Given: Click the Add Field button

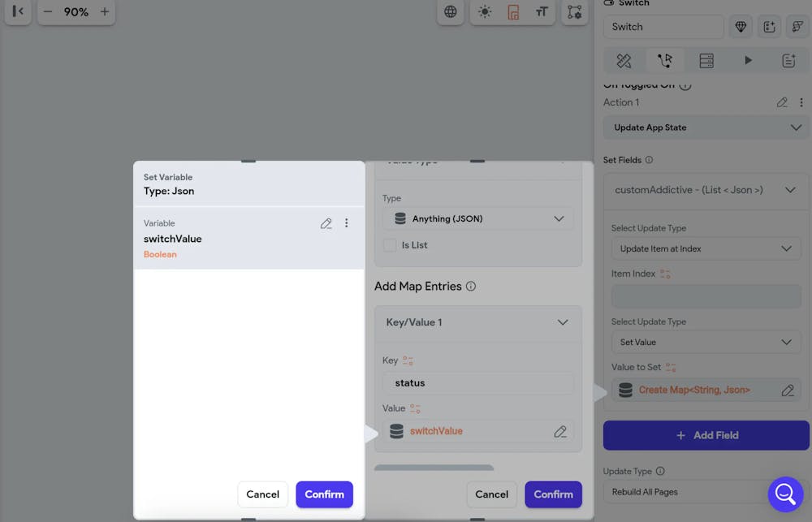Looking at the screenshot, I should pyautogui.click(x=705, y=435).
